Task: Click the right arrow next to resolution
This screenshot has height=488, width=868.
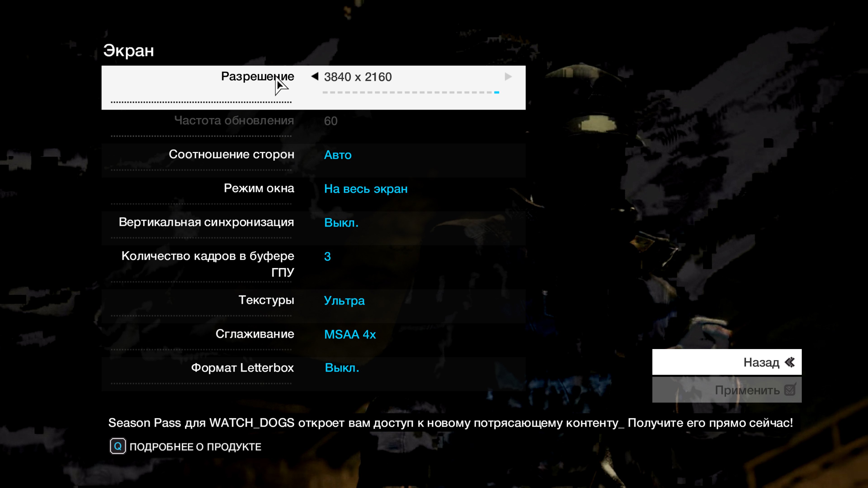Action: [508, 77]
